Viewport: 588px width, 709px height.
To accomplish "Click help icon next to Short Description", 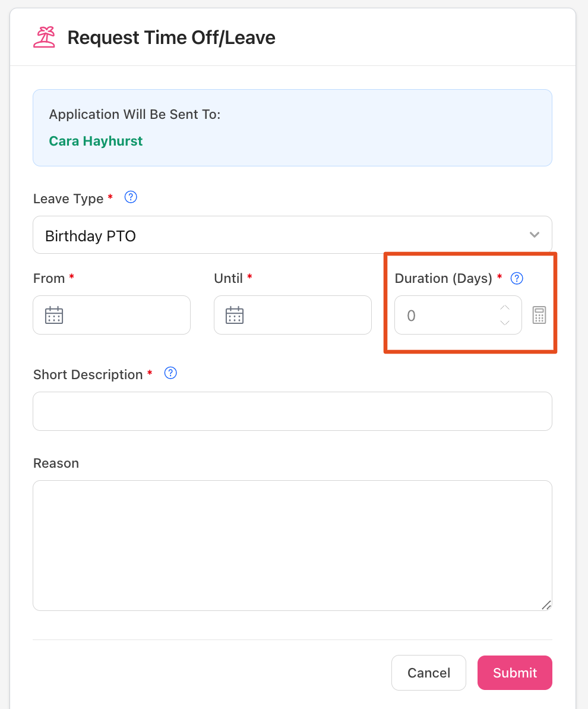I will click(170, 373).
